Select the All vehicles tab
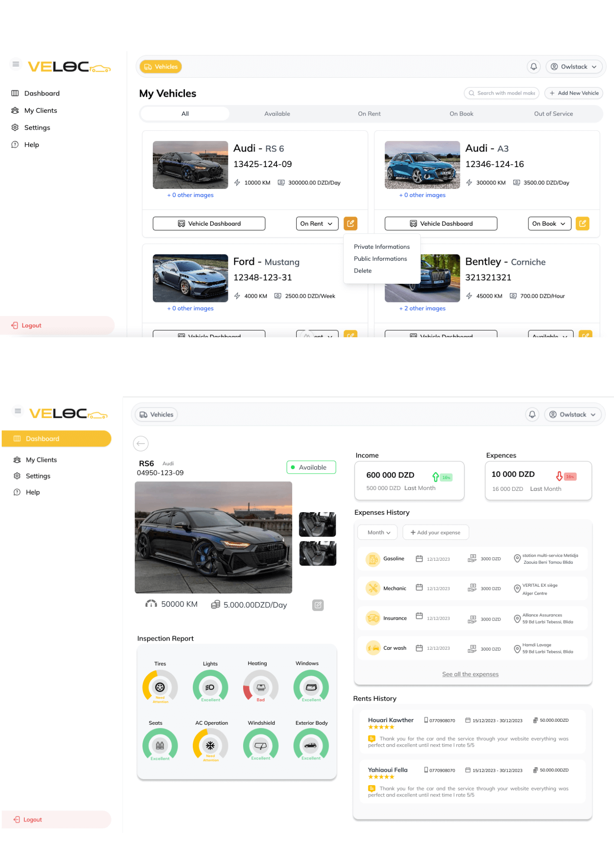 point(185,114)
